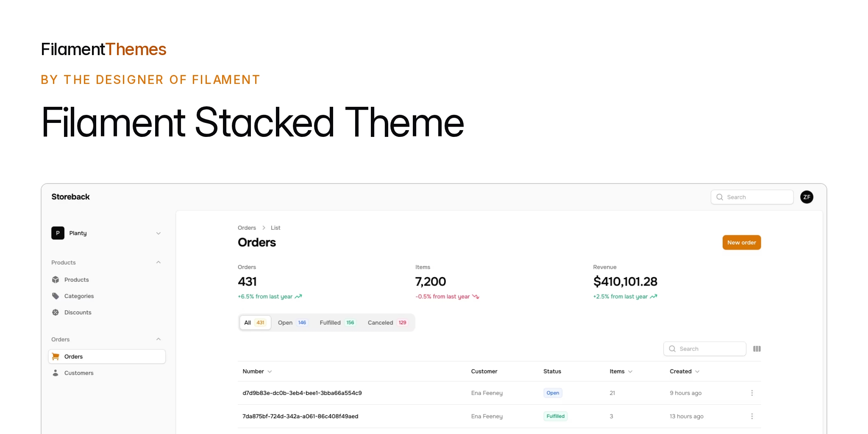
Task: Click the Planty team avatar
Action: click(x=58, y=233)
